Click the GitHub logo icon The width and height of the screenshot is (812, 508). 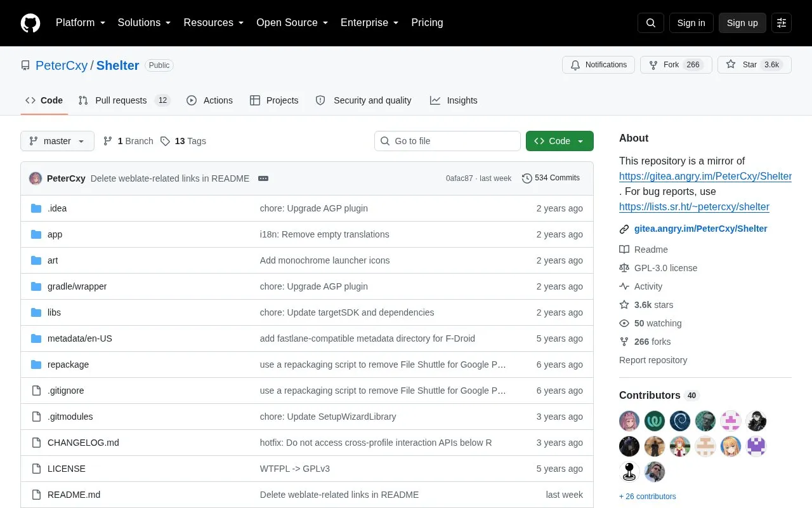coord(30,23)
